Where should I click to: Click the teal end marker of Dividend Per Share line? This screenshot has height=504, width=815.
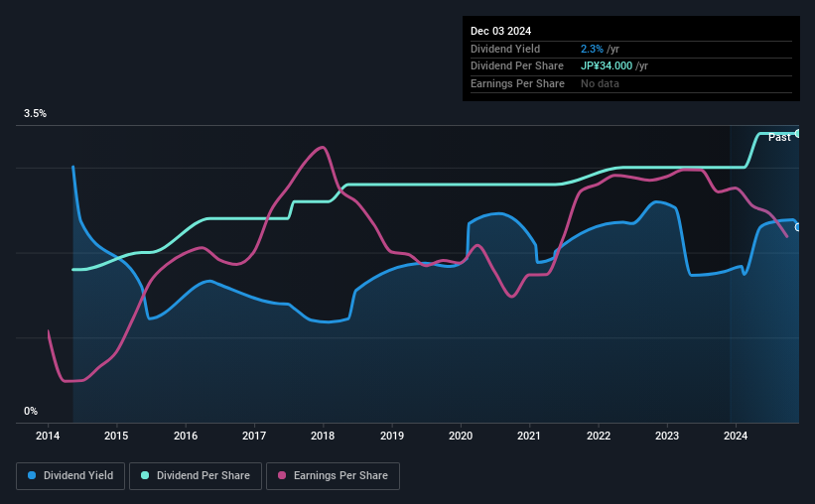click(797, 134)
